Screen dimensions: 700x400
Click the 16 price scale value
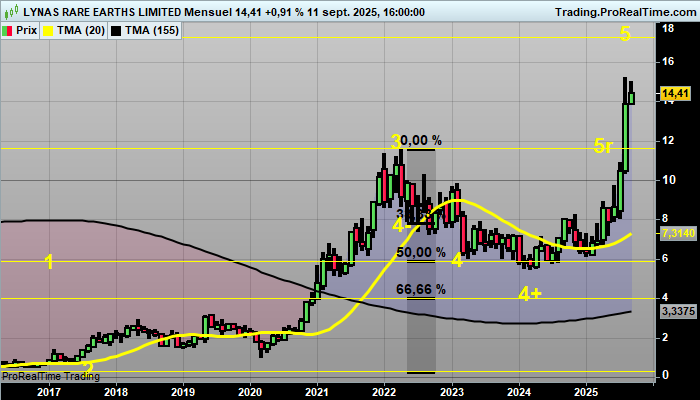(668, 62)
